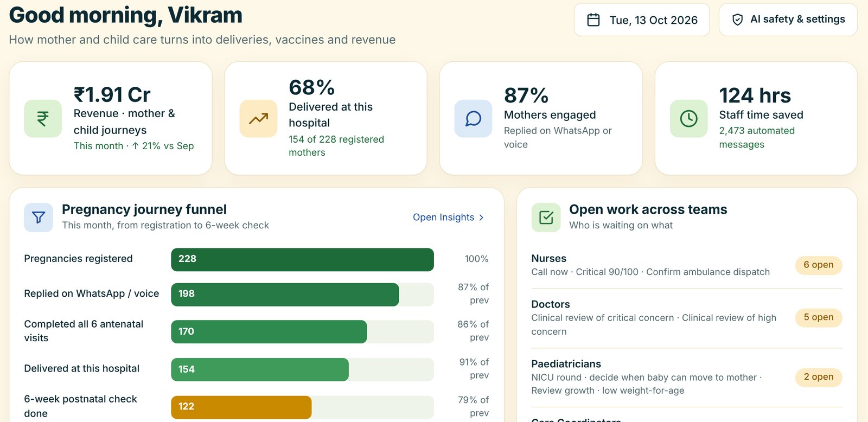Viewport: 868px width, 422px height.
Task: Select the Doctors row heading
Action: [551, 304]
